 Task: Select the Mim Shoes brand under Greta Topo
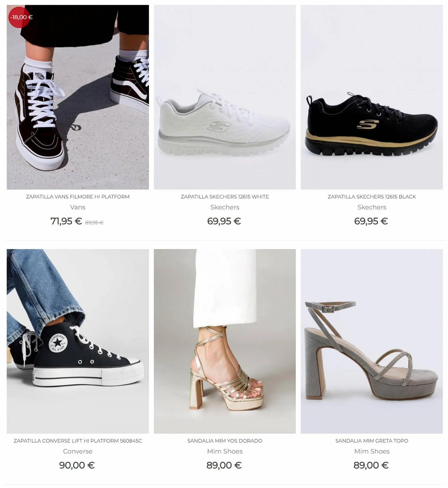tap(372, 451)
